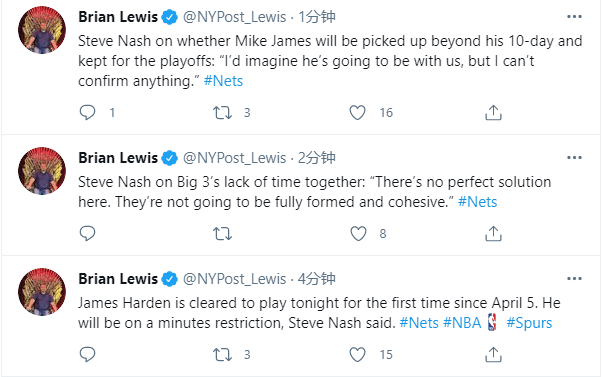Screen dimensions: 603x377
Task: Share the Big 3 tweet
Action: 493,234
